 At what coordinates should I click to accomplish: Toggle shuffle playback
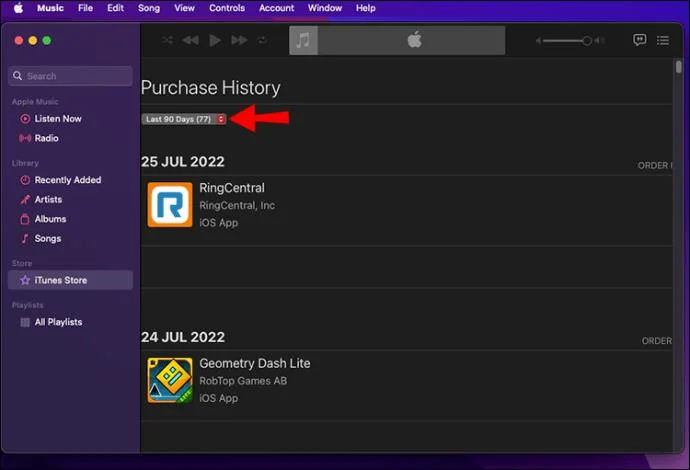tap(168, 40)
